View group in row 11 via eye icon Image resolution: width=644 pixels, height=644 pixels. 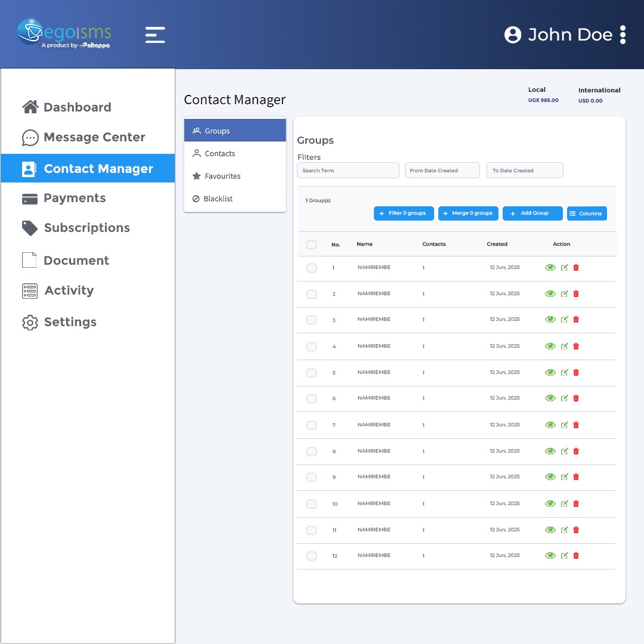click(550, 530)
